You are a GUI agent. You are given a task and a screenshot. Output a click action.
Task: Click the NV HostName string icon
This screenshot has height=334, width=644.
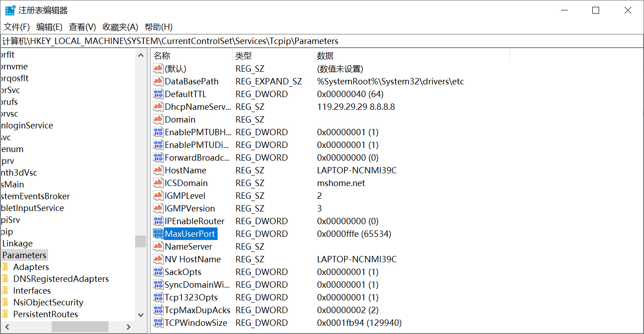(x=158, y=259)
